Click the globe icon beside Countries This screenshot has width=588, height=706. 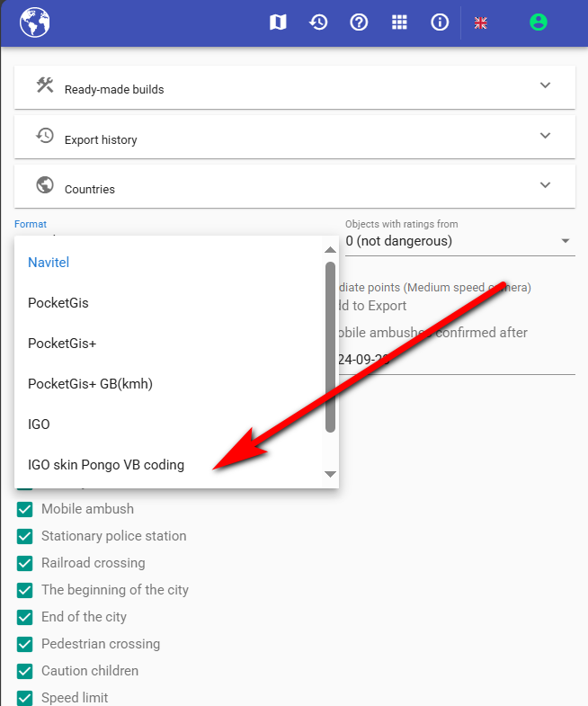coord(45,185)
